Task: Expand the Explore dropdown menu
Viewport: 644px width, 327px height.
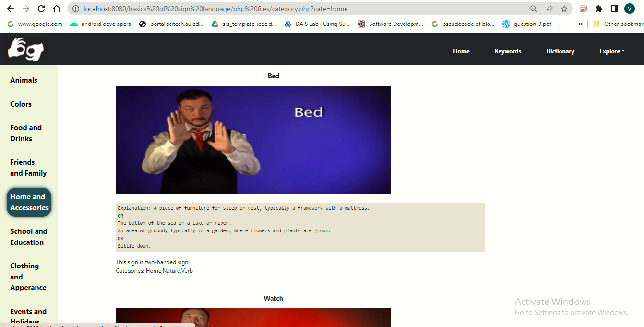Action: pyautogui.click(x=612, y=51)
